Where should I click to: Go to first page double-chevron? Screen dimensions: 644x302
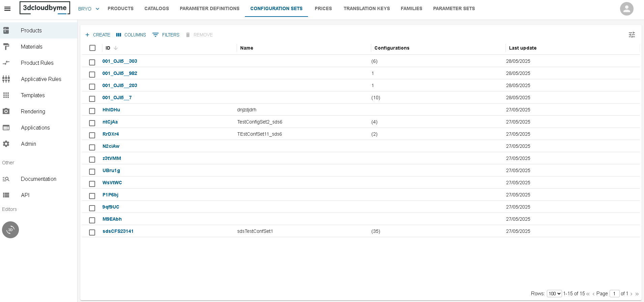click(588, 294)
